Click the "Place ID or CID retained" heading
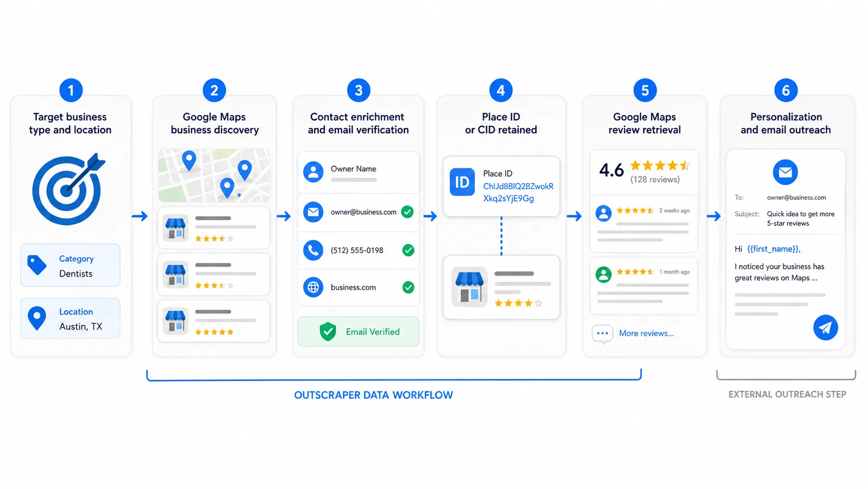868x489 pixels. click(501, 123)
